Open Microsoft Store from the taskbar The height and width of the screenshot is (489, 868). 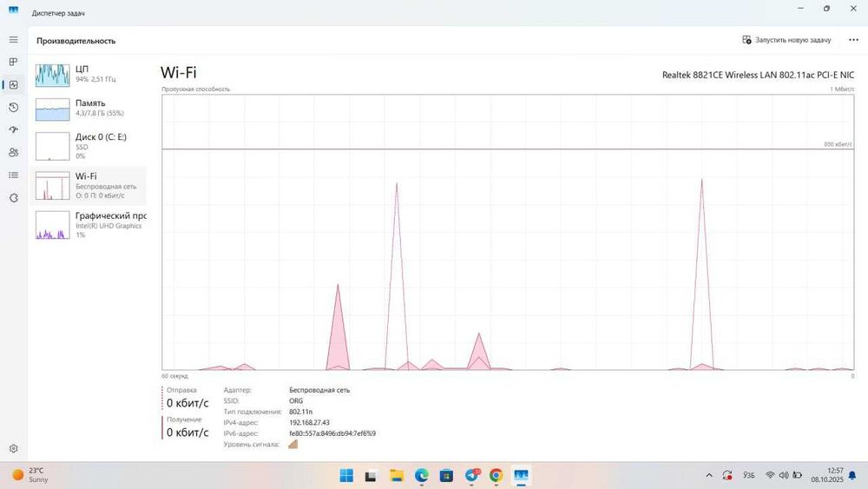point(446,476)
